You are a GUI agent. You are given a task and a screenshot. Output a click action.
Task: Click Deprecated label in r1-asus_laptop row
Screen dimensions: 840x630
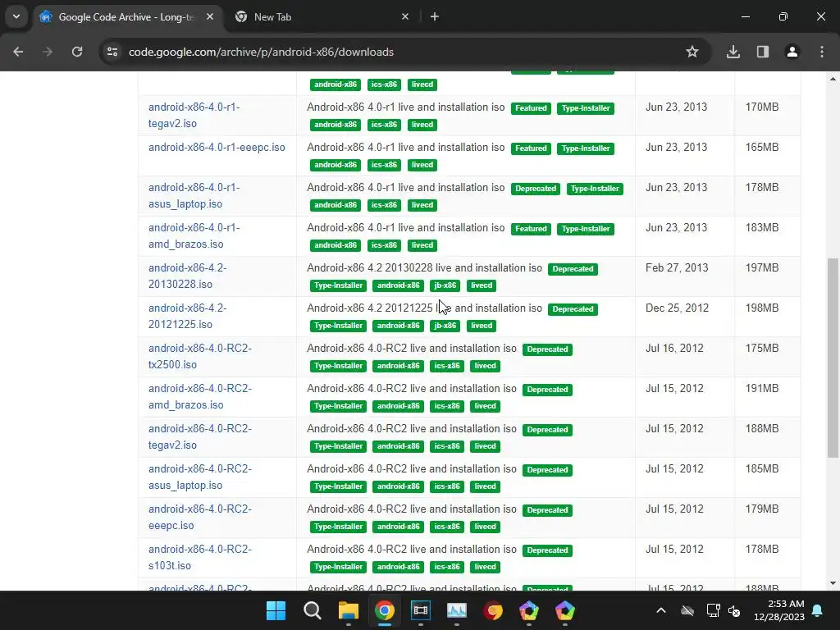[x=536, y=189]
